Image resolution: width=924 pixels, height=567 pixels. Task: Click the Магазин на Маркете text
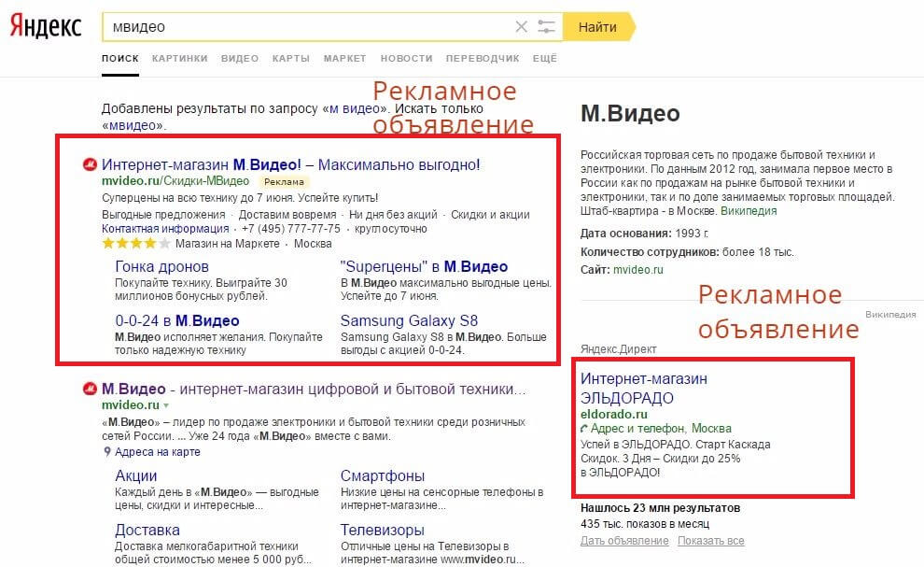point(228,244)
